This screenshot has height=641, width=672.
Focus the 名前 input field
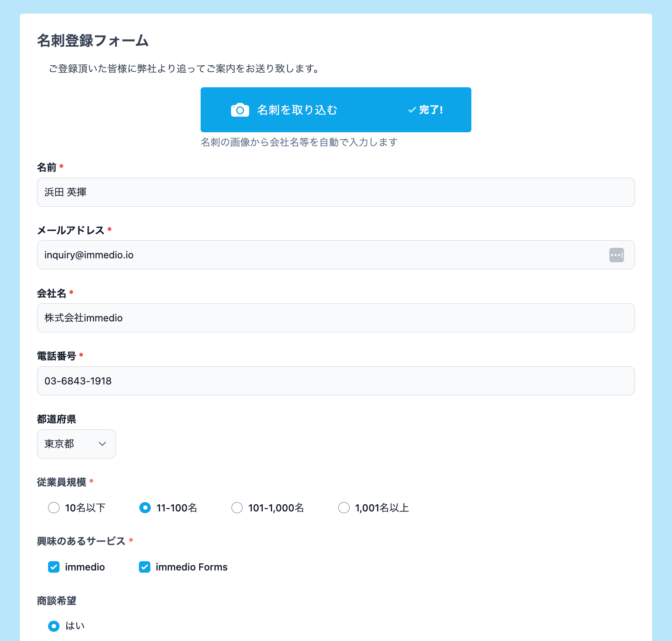pyautogui.click(x=336, y=192)
